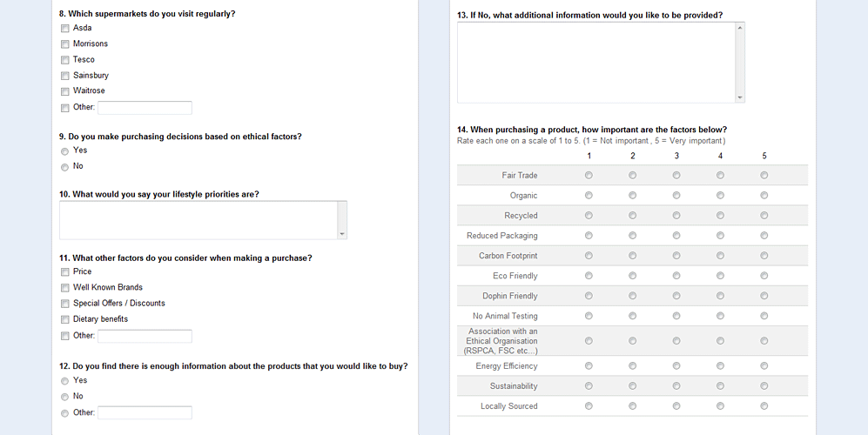Choose Yes for ethical purchasing decisions
This screenshot has width=868, height=435.
(64, 151)
